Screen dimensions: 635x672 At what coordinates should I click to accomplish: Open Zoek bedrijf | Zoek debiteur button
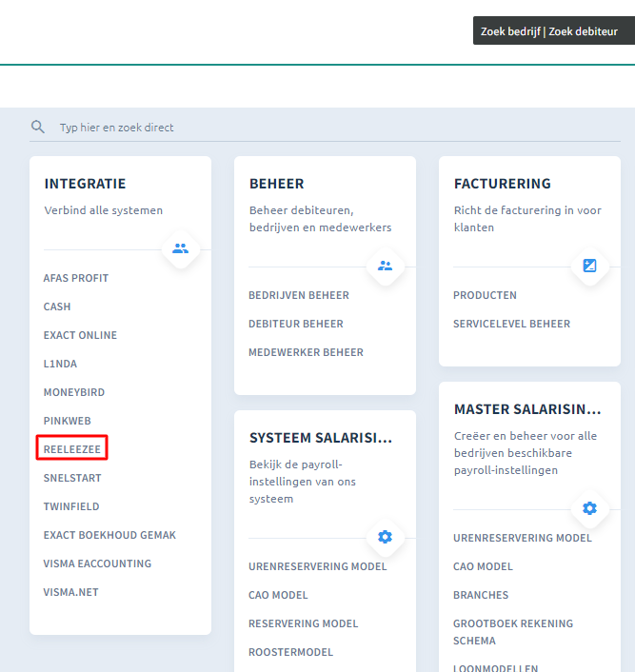pyautogui.click(x=553, y=30)
